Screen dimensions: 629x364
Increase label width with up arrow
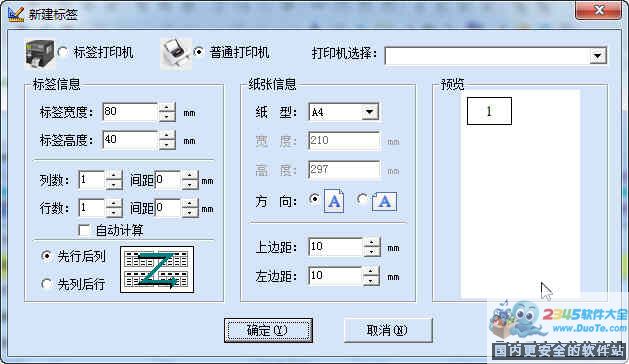[167, 107]
